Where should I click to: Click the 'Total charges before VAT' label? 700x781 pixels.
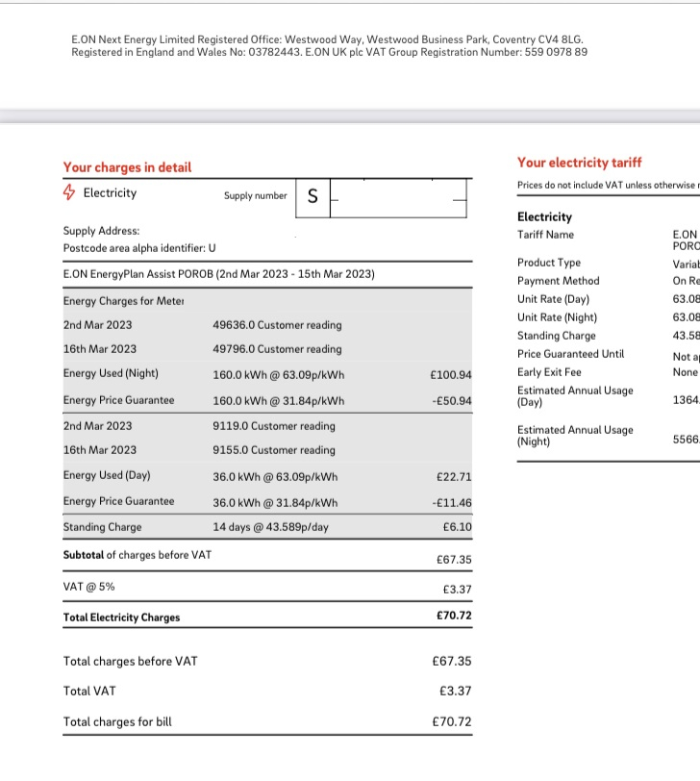131,662
